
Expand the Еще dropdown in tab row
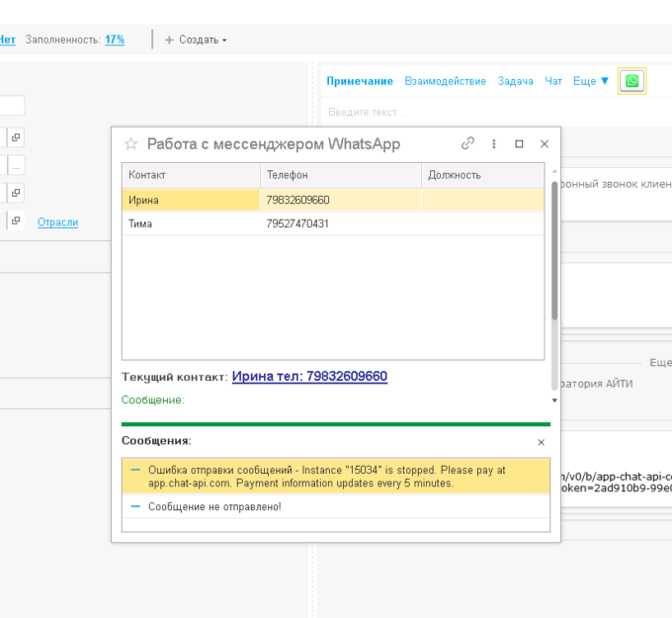(591, 81)
